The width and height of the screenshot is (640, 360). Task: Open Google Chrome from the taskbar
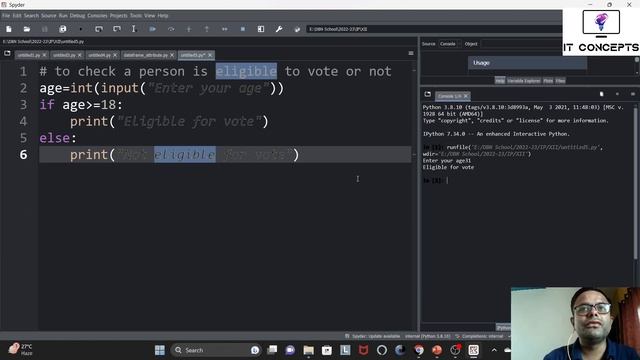[418, 350]
